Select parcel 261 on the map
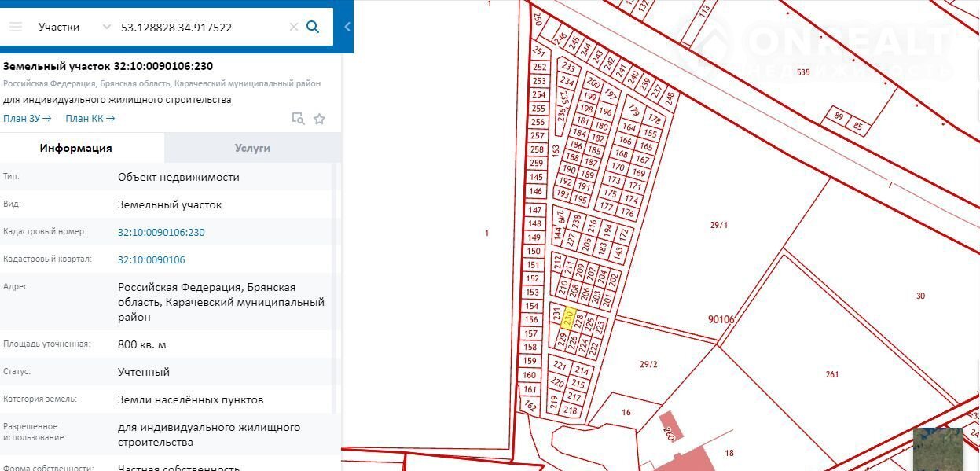980x471 pixels. pos(832,374)
